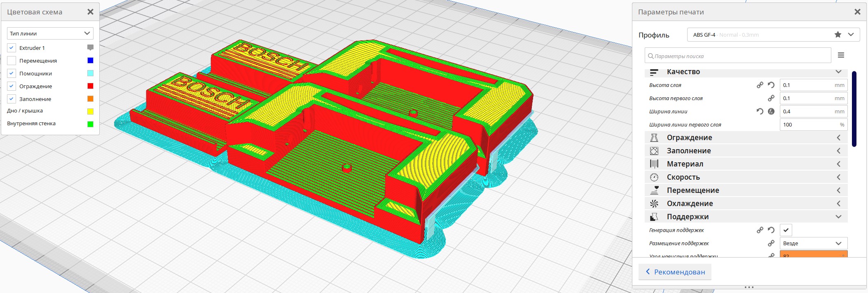Click the Ширина линии первого слоя field
Image resolution: width=868 pixels, height=293 pixels.
click(x=813, y=124)
